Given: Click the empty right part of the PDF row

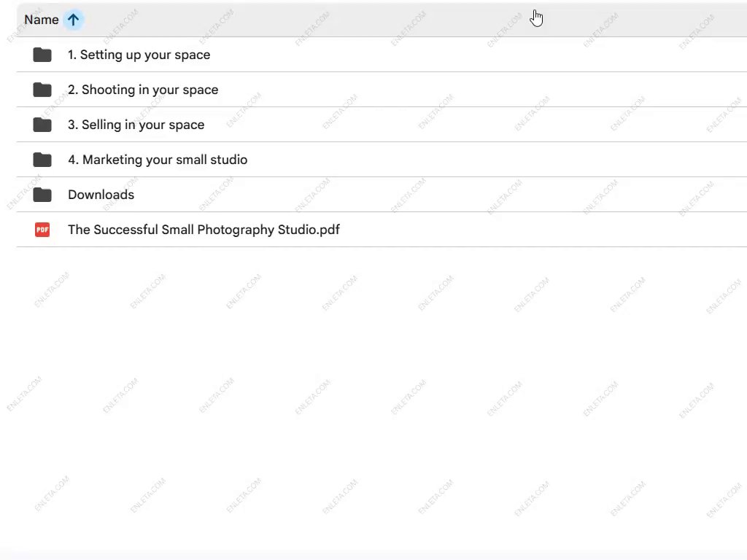Looking at the screenshot, I should [x=547, y=230].
